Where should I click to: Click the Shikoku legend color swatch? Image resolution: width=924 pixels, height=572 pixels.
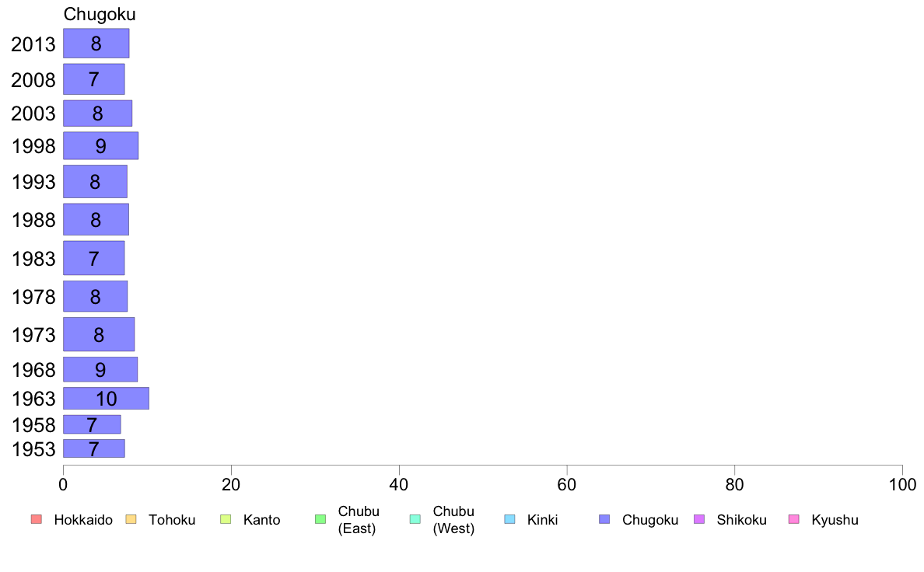click(x=699, y=519)
